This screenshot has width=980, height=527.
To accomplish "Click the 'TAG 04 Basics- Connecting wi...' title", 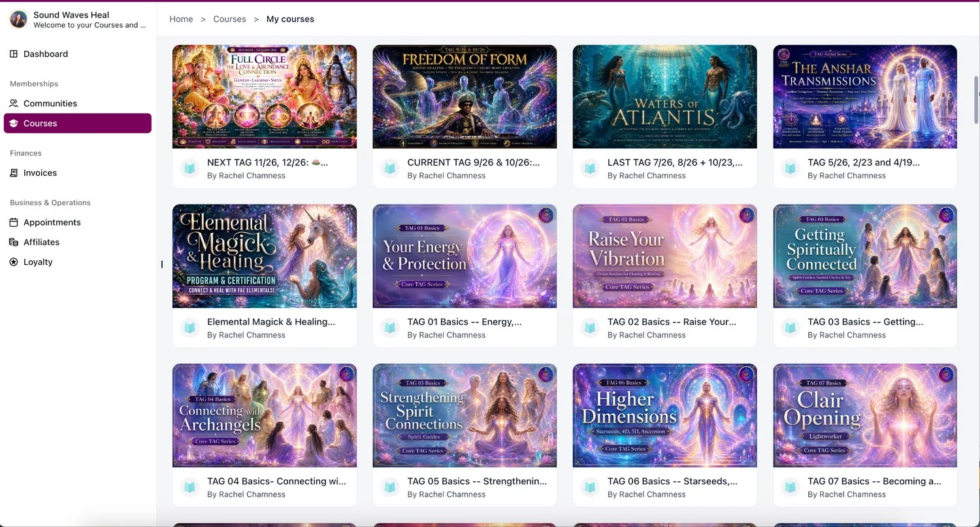I will 276,481.
